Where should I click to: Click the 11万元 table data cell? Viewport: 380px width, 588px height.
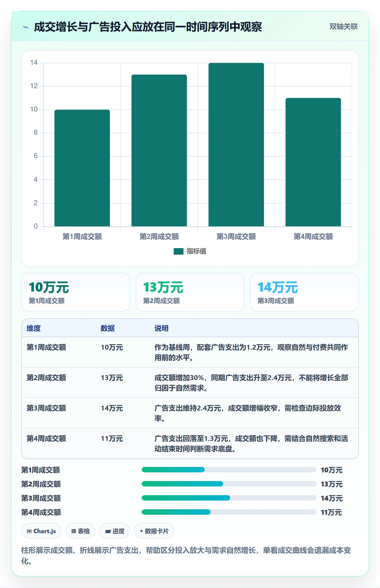(x=112, y=438)
